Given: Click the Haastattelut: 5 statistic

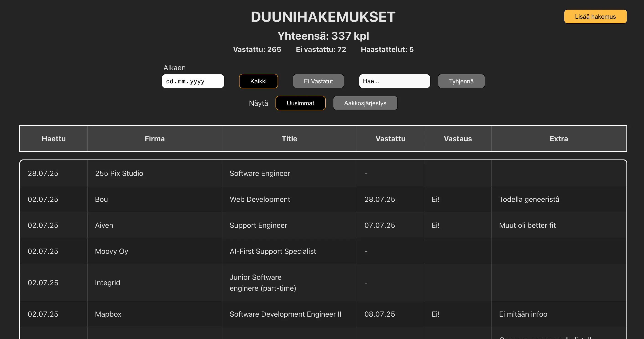Looking at the screenshot, I should [x=387, y=49].
